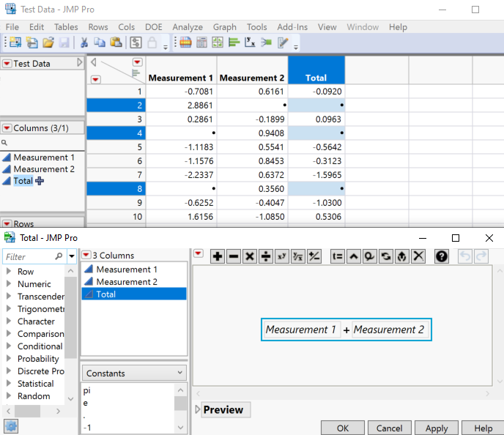Expand the Preview disclosure triangle
This screenshot has width=504, height=435.
[197, 410]
